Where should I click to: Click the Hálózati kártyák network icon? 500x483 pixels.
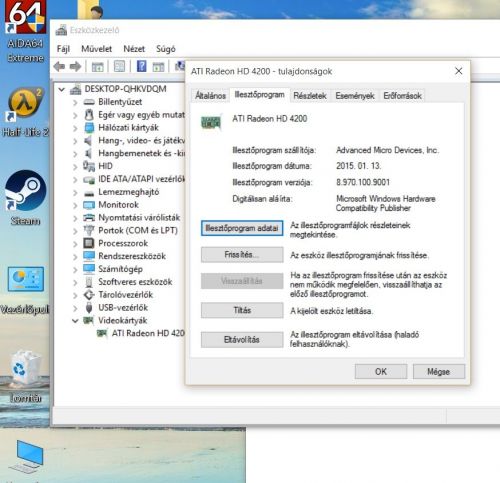(x=89, y=128)
